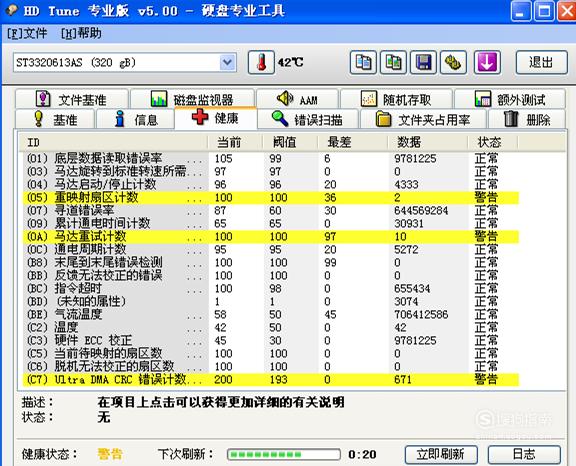
Task: Select the (07) 寻道错误率 row
Action: pyautogui.click(x=270, y=210)
